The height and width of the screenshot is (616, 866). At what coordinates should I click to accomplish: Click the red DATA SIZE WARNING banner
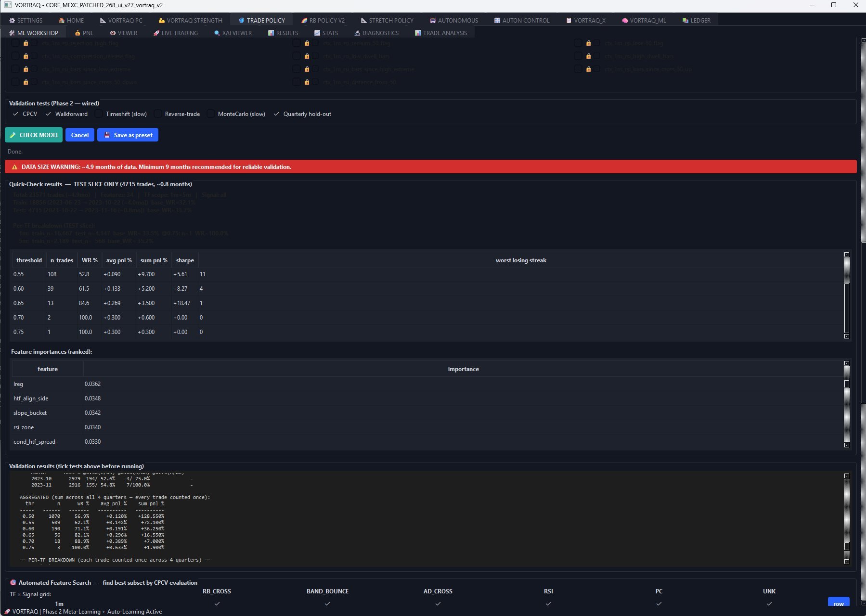click(430, 167)
